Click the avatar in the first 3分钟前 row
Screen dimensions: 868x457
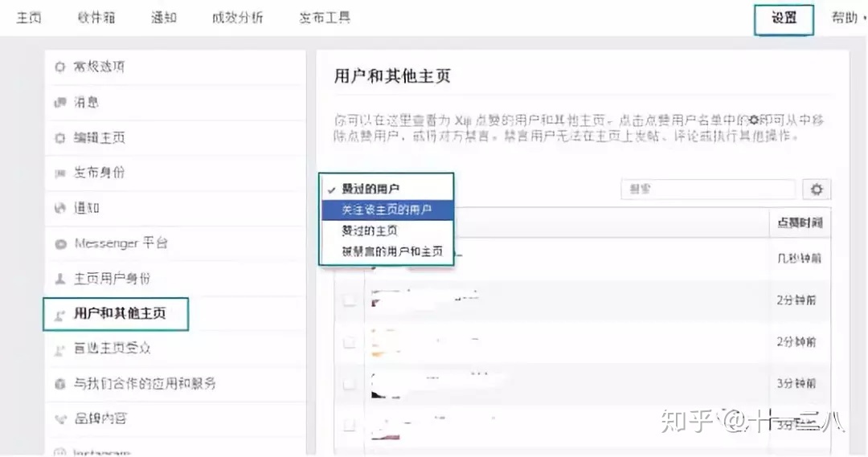[384, 385]
